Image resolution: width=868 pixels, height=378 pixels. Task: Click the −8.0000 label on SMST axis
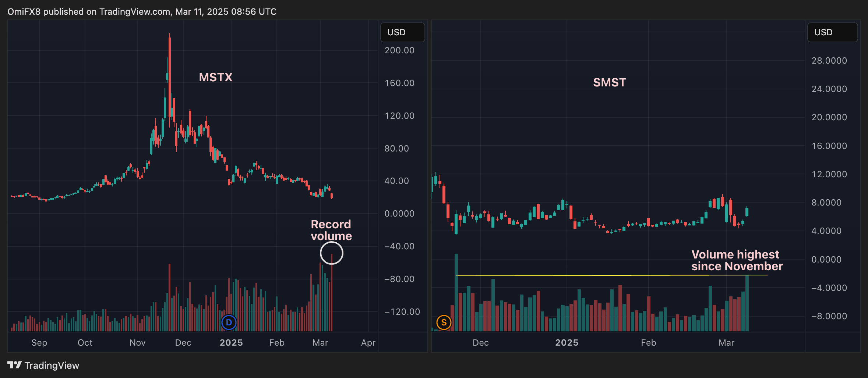829,316
